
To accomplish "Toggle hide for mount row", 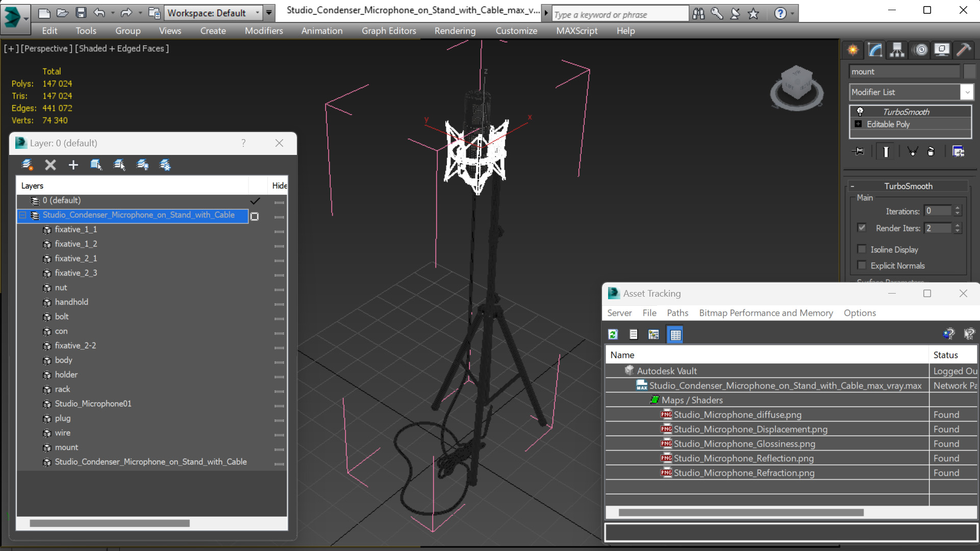I will pyautogui.click(x=279, y=450).
